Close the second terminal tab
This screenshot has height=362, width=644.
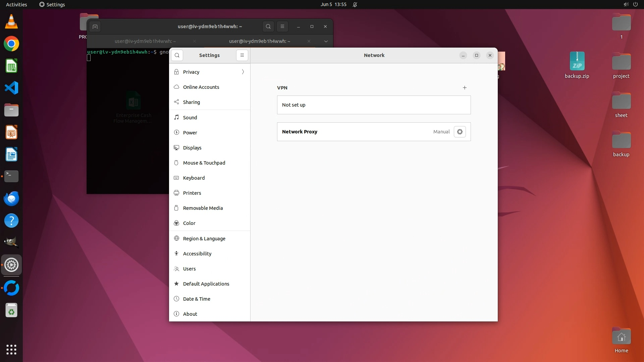pyautogui.click(x=309, y=41)
